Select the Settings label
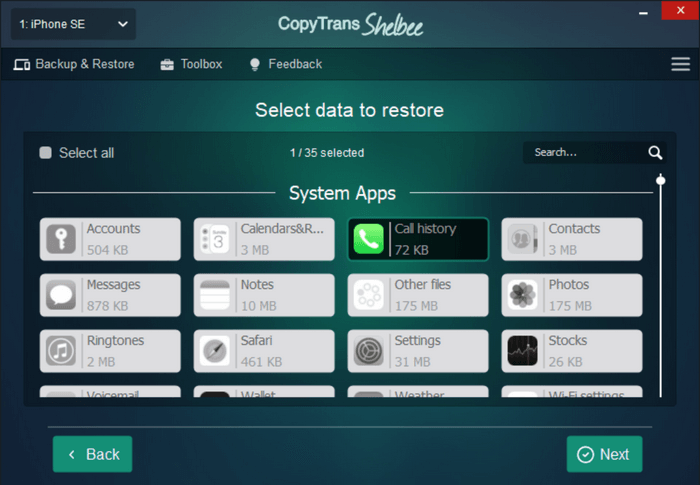The width and height of the screenshot is (700, 485). [417, 341]
